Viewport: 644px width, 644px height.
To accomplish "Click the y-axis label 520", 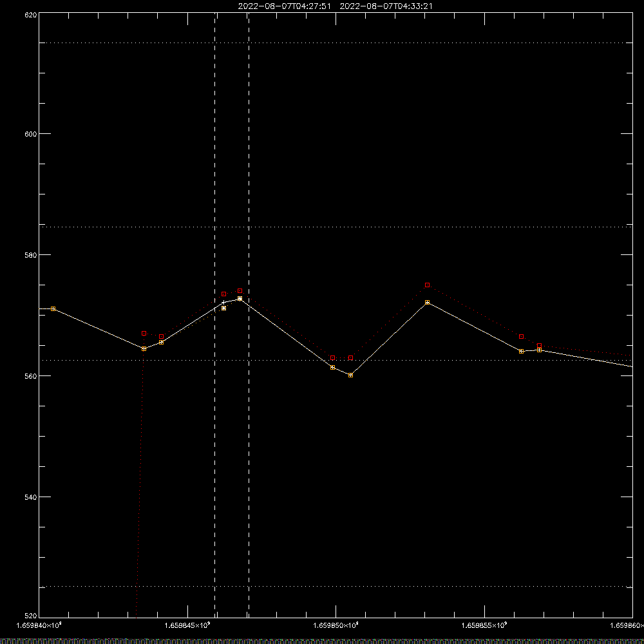I will coord(31,616).
